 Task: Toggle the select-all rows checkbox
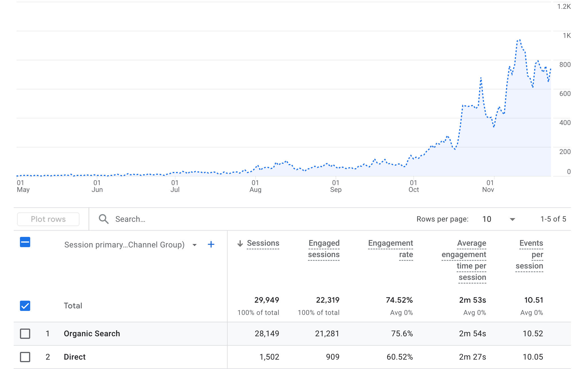[25, 242]
